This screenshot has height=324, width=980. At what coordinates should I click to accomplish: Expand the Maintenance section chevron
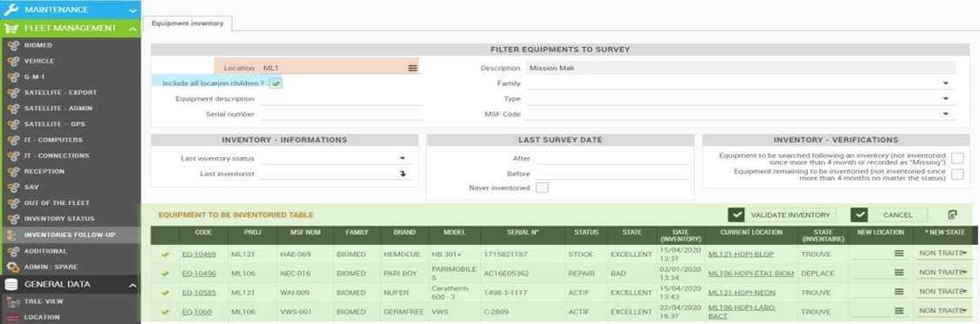(x=132, y=10)
